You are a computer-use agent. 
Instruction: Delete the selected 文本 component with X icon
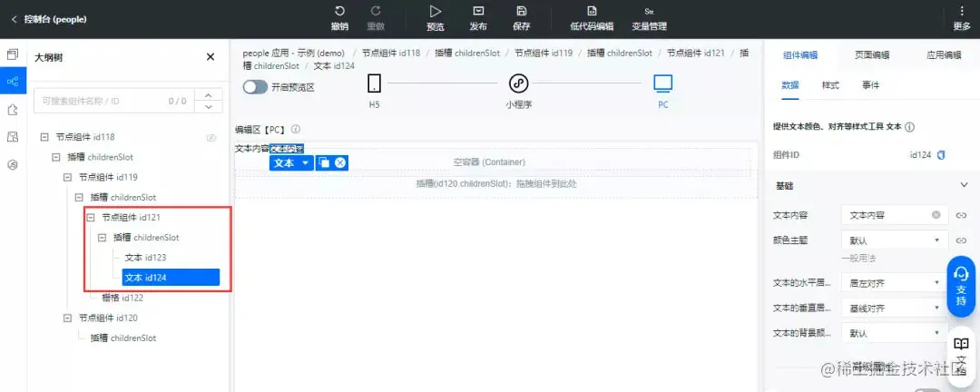point(340,162)
